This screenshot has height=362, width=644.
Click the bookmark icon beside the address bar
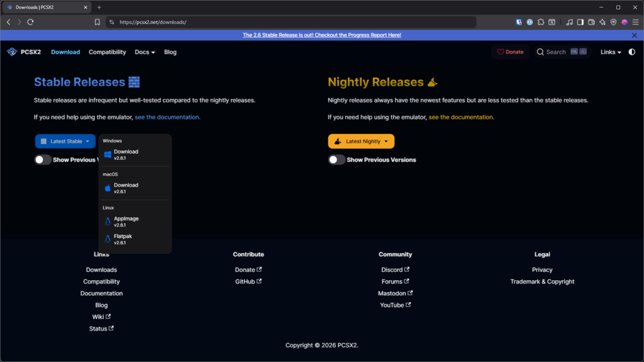97,22
